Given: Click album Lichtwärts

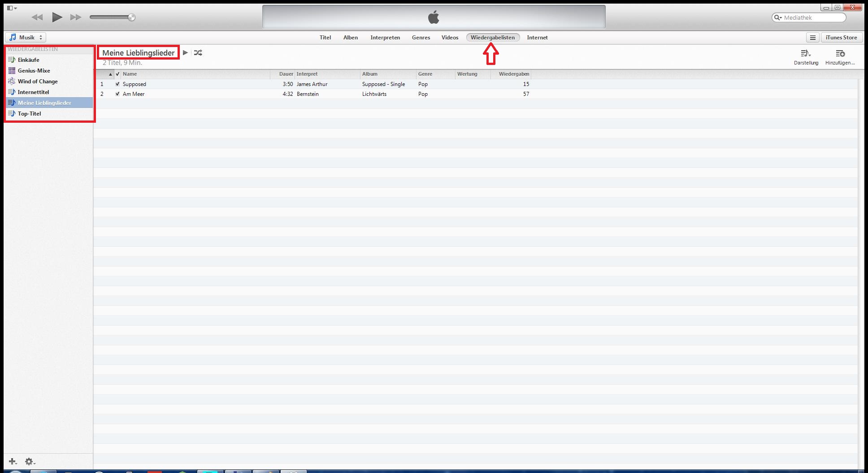Looking at the screenshot, I should click(374, 94).
